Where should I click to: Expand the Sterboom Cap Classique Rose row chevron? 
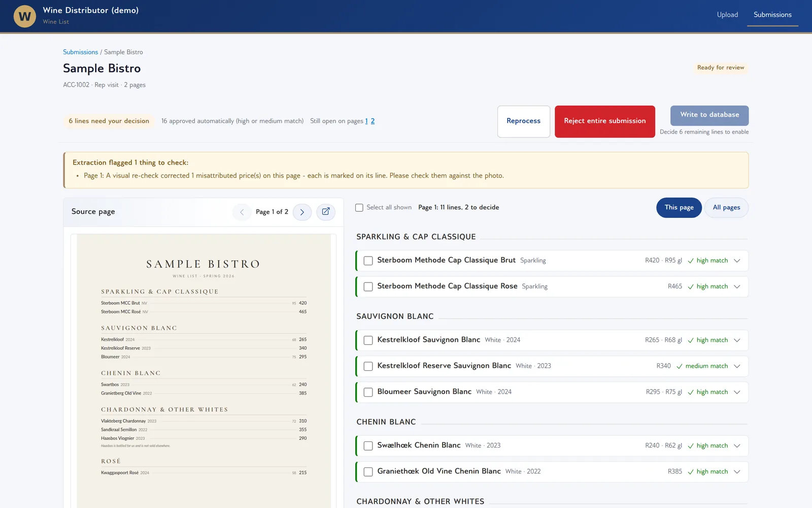737,287
